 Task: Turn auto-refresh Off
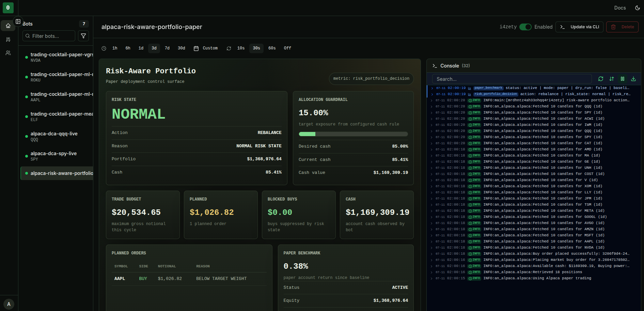[x=287, y=48]
